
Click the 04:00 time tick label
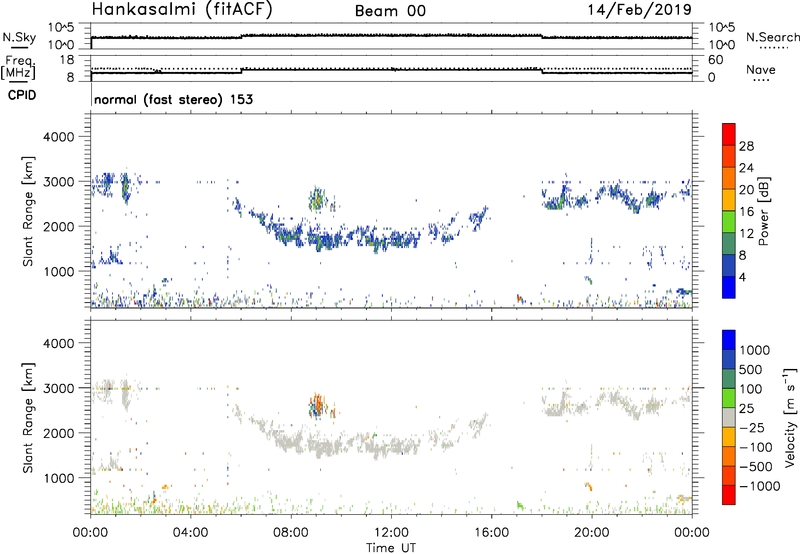tap(190, 533)
